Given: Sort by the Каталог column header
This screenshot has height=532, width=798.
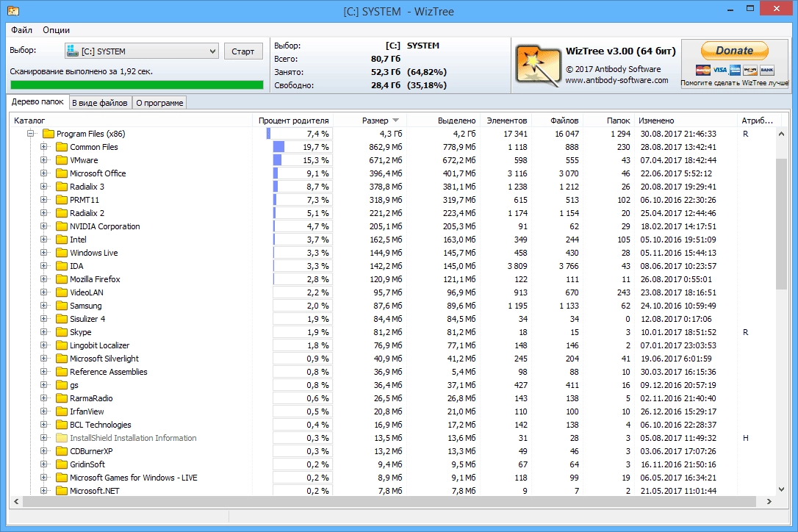Looking at the screenshot, I should (x=131, y=121).
